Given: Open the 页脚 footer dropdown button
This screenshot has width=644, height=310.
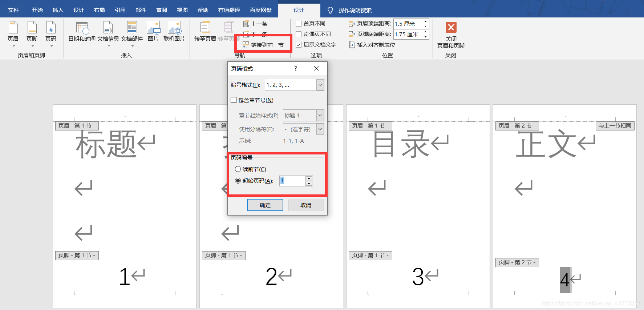Looking at the screenshot, I should (x=32, y=34).
